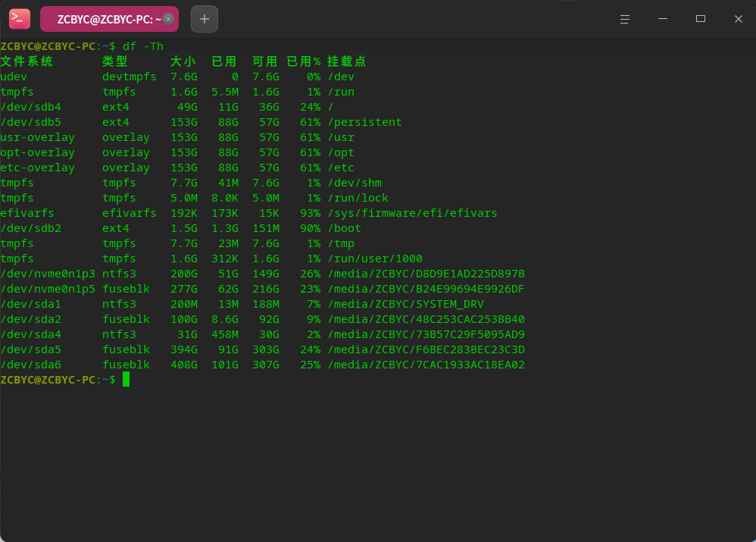
Task: Click the 'df -Th' command text
Action: click(x=143, y=46)
